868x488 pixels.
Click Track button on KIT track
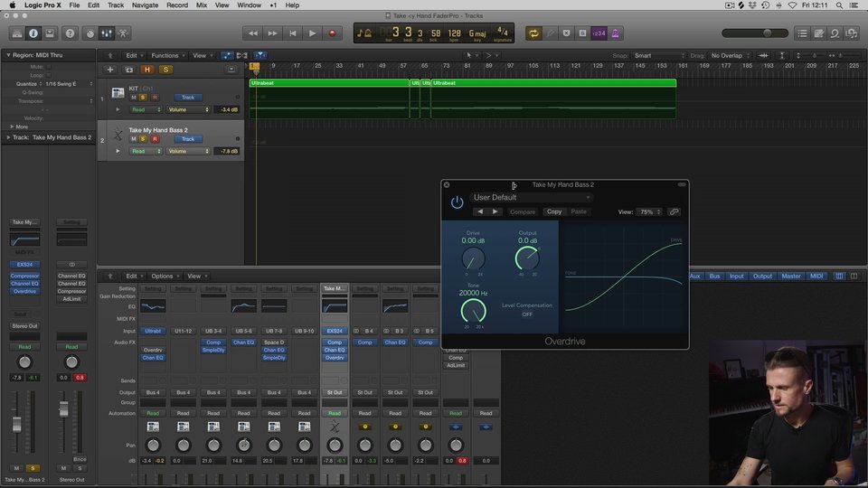point(188,98)
